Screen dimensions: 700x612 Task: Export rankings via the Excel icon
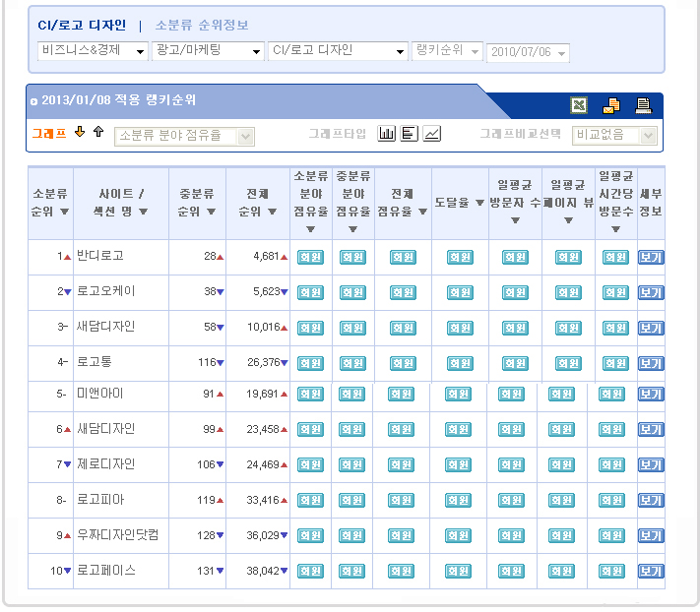point(579,105)
